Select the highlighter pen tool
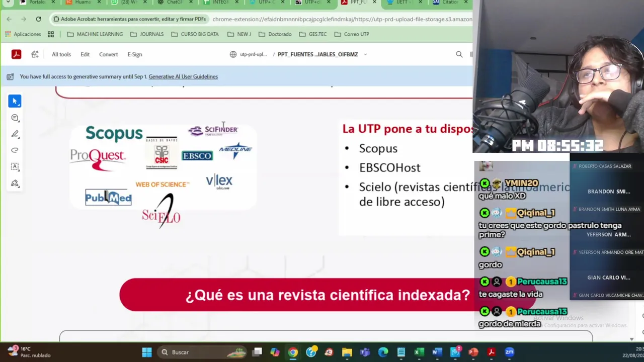 [15, 134]
